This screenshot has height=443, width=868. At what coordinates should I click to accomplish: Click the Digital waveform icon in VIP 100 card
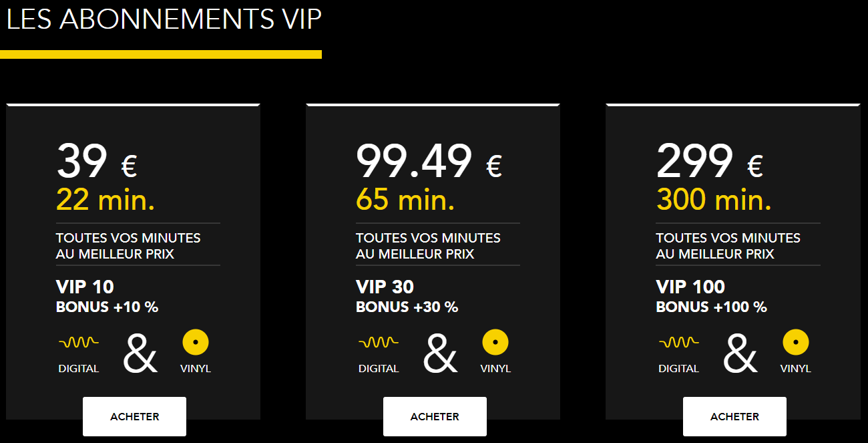(678, 343)
